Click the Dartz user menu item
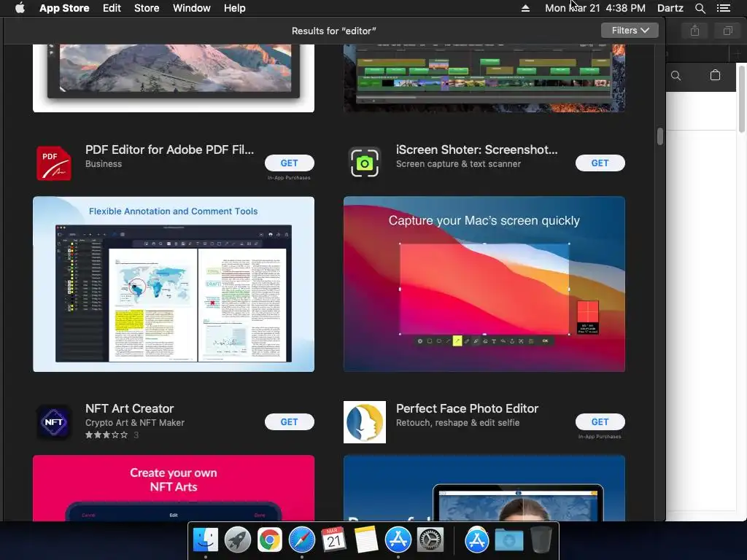 670,8
